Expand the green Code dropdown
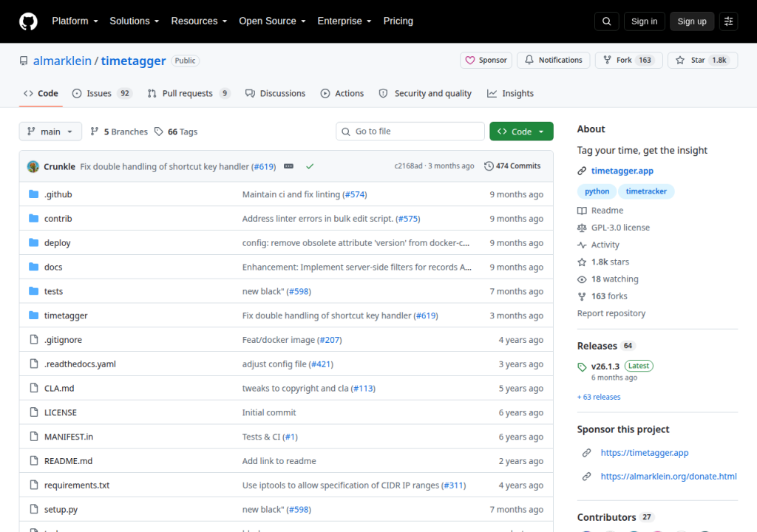The height and width of the screenshot is (532, 757). pos(521,132)
